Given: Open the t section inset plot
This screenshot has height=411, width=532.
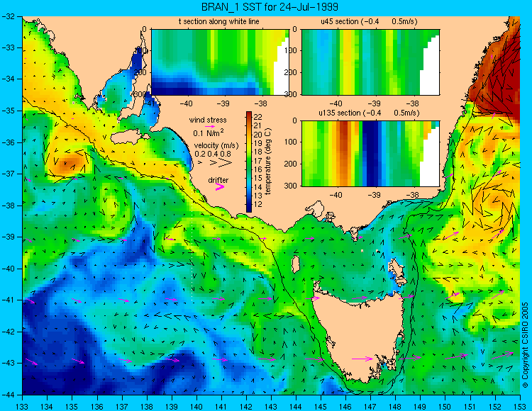Looking at the screenshot, I should 220,62.
